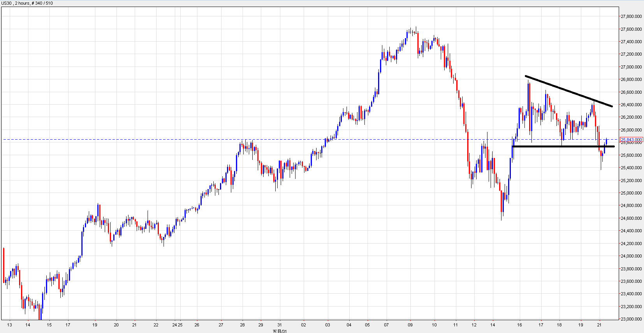Image resolution: width=644 pixels, height=333 pixels.
Task: Click the date label 15 on time axis
Action: click(49, 325)
